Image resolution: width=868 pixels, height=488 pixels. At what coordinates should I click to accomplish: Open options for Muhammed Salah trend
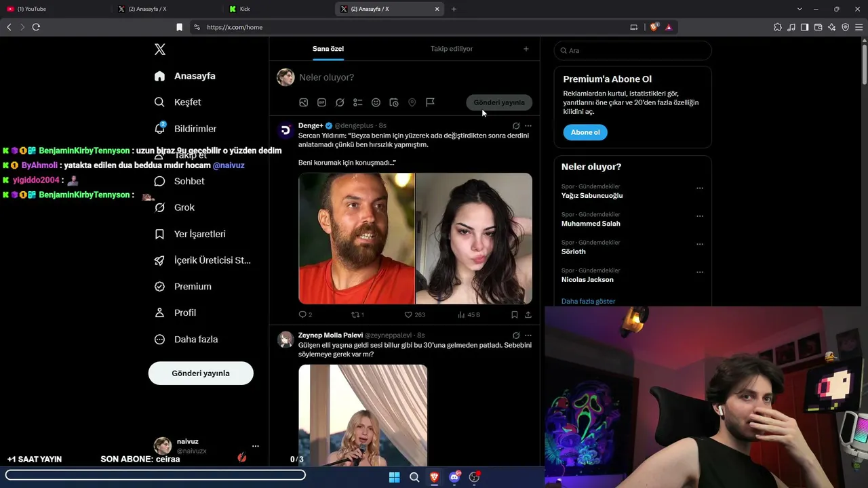click(x=700, y=216)
